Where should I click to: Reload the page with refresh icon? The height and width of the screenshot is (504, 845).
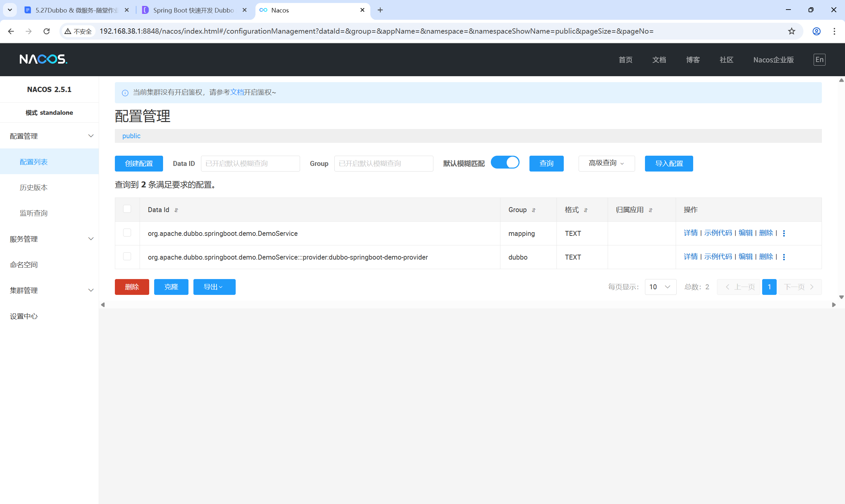click(x=47, y=31)
